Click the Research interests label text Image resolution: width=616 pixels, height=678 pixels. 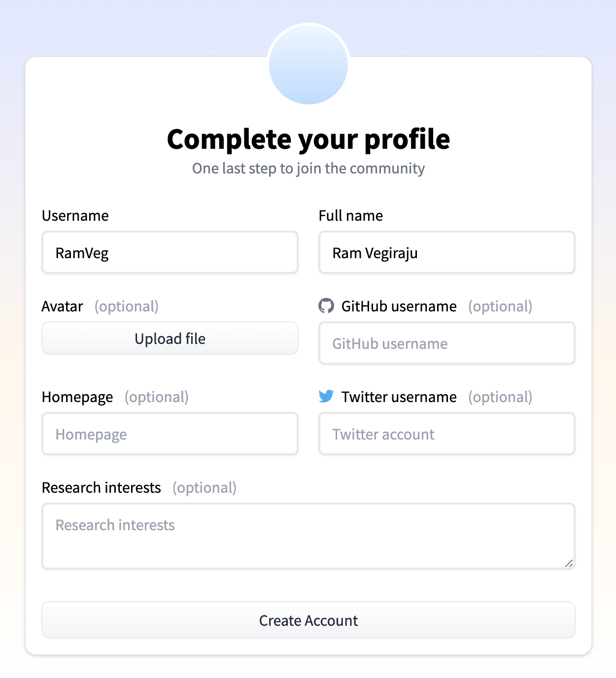point(102,488)
